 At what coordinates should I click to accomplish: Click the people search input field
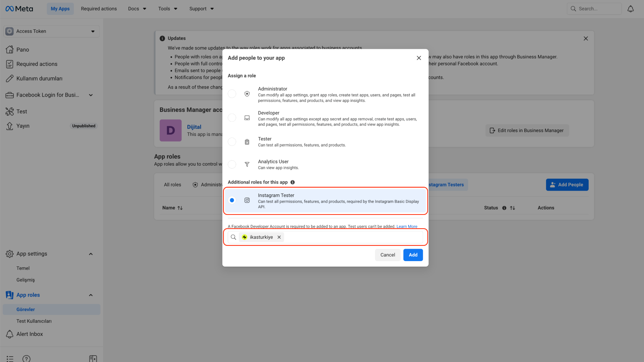pyautogui.click(x=325, y=237)
